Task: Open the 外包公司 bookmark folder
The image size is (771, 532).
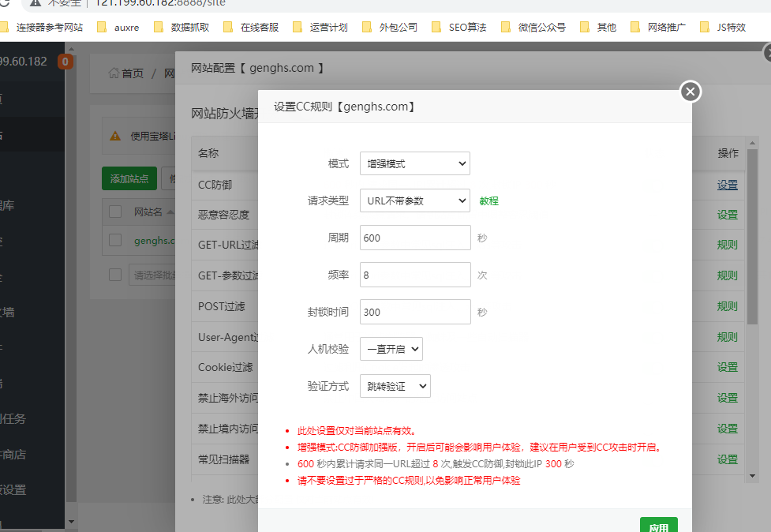Action: 389,28
